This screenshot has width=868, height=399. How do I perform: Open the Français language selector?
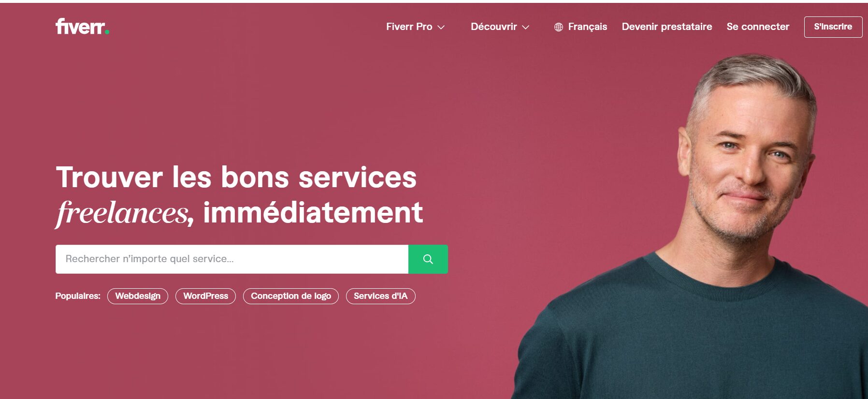point(580,27)
